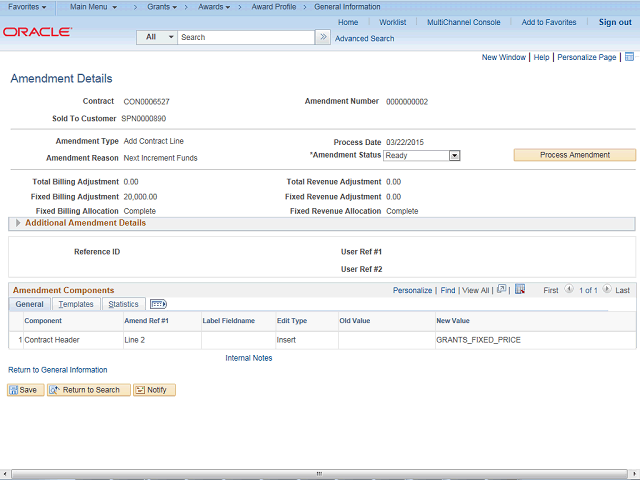The height and width of the screenshot is (480, 640).
Task: Click the Process Amendment button
Action: (575, 155)
